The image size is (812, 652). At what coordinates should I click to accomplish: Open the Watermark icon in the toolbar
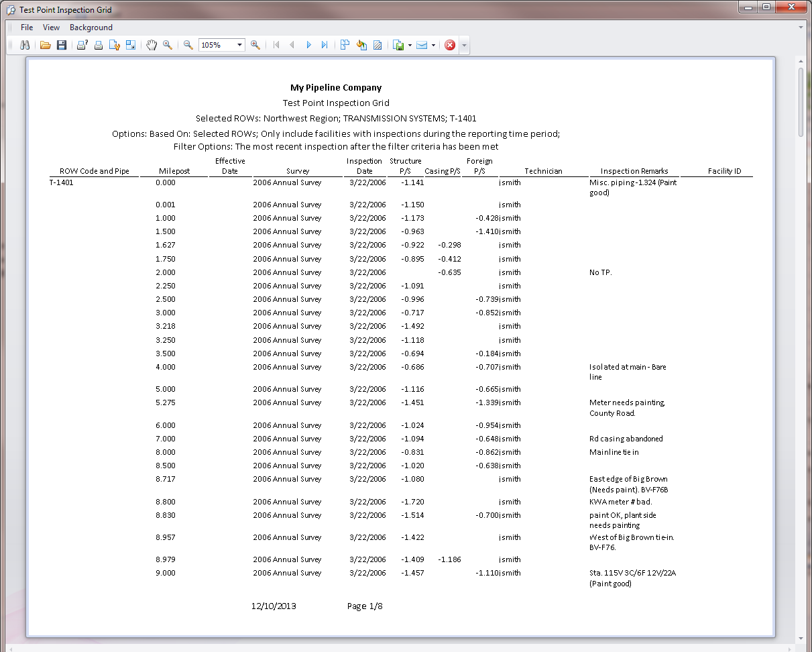tap(378, 45)
